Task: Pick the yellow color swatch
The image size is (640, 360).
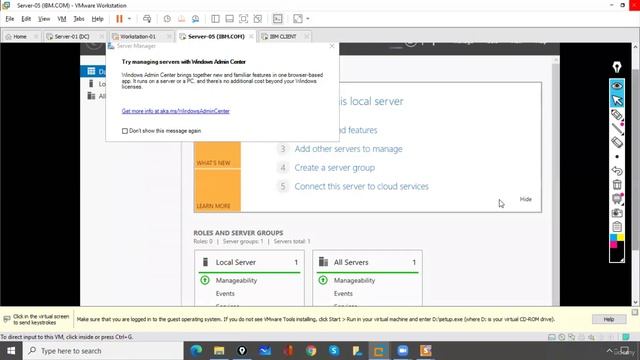Action: [620, 238]
